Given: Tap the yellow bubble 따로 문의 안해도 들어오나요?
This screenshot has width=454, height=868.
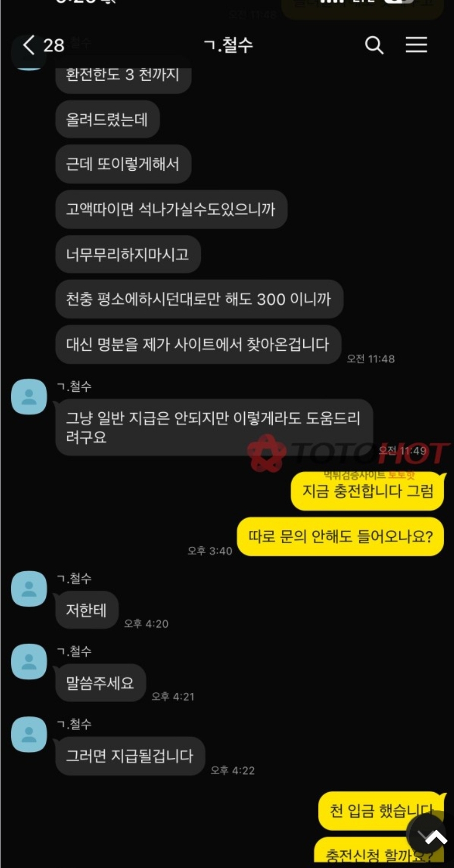Looking at the screenshot, I should point(340,536).
